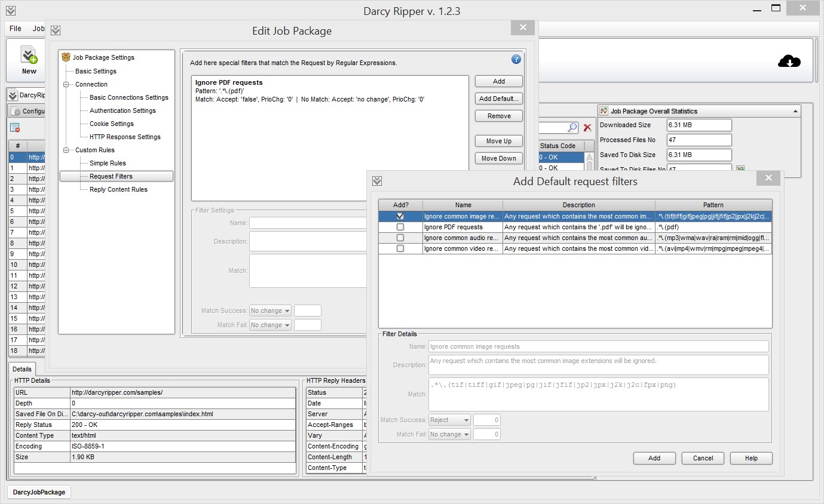Open the Match Success dropdown in Filter Settings
The width and height of the screenshot is (824, 504).
pyautogui.click(x=270, y=311)
